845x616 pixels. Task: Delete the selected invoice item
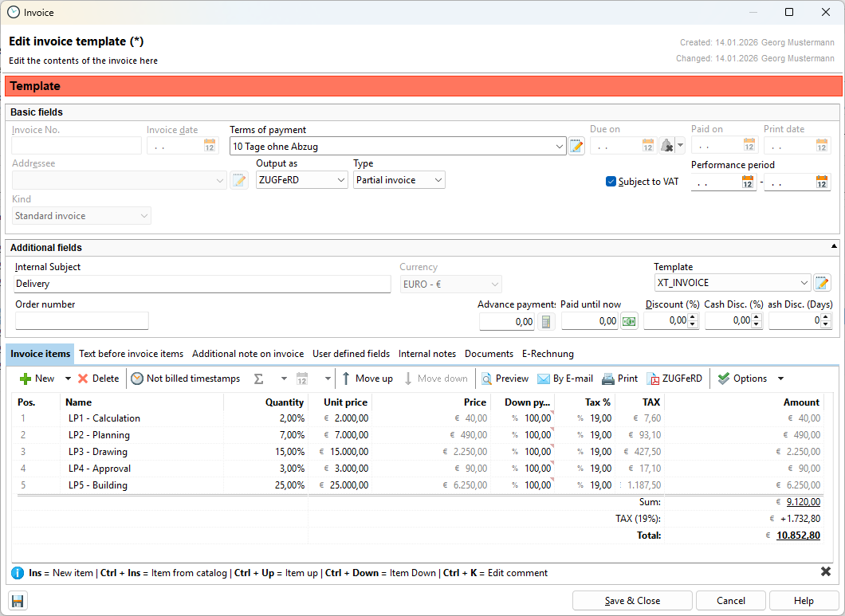coord(98,379)
